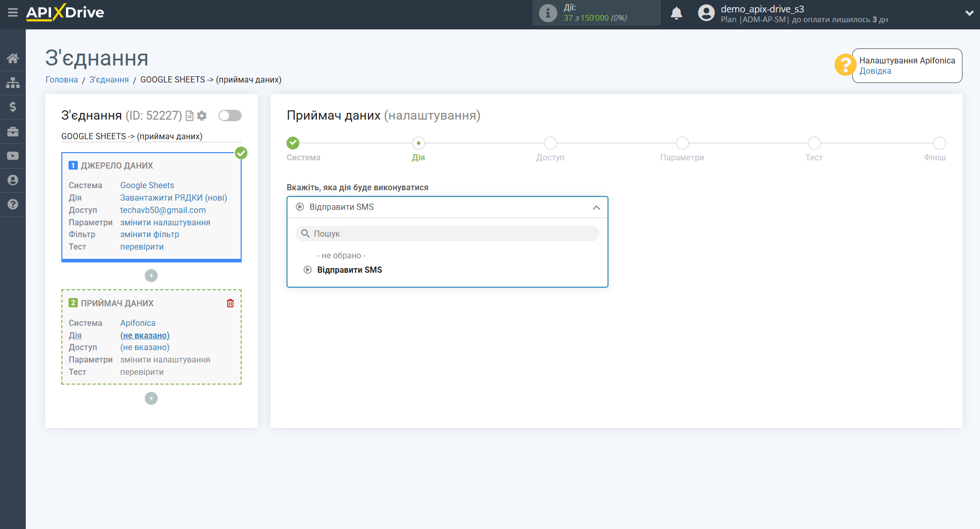Toggle the connection enable switch
Screen dimensions: 980x529
(x=230, y=115)
